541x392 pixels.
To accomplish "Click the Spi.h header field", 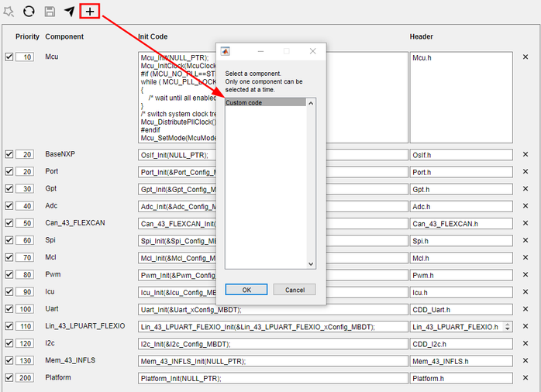I will pos(461,241).
